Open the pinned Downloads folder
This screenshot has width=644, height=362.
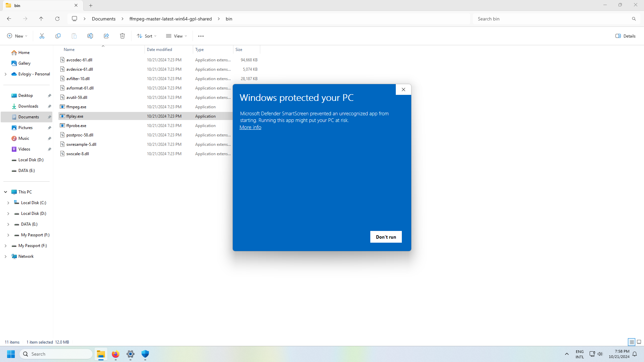pyautogui.click(x=28, y=106)
